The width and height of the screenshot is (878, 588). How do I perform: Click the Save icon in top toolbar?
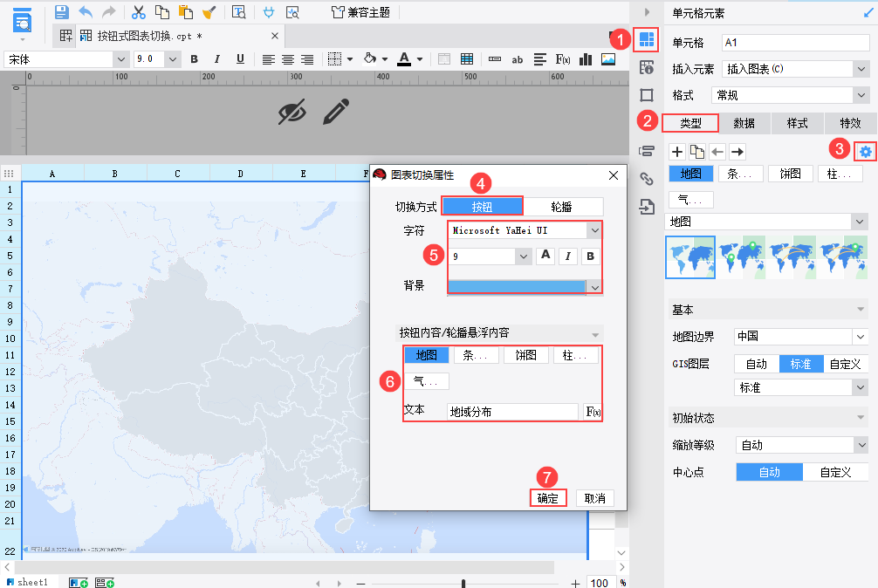(62, 12)
